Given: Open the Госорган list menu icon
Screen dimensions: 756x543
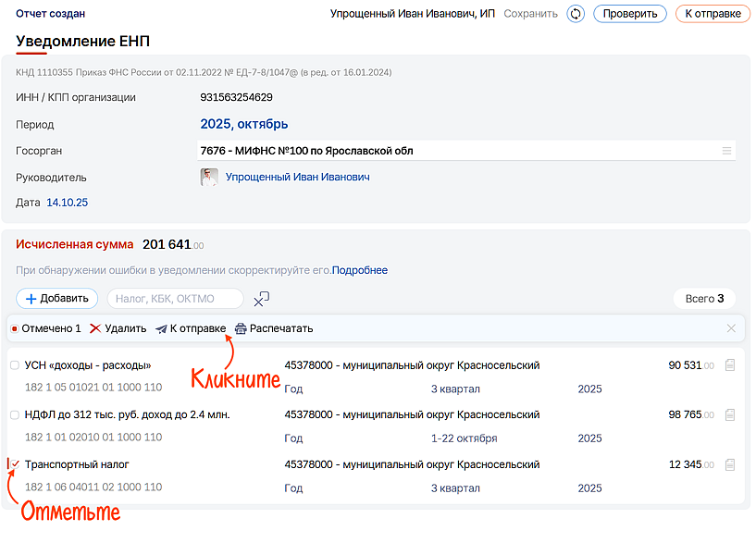Looking at the screenshot, I should coord(726,151).
